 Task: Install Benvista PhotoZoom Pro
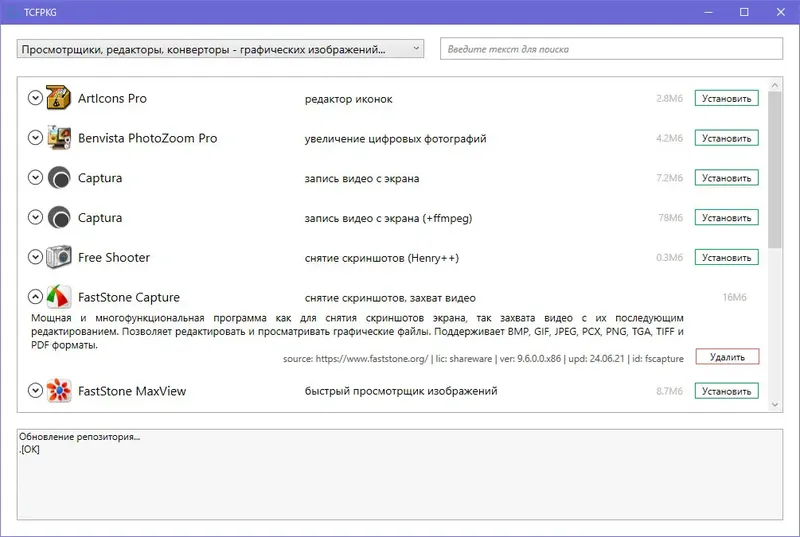[727, 138]
